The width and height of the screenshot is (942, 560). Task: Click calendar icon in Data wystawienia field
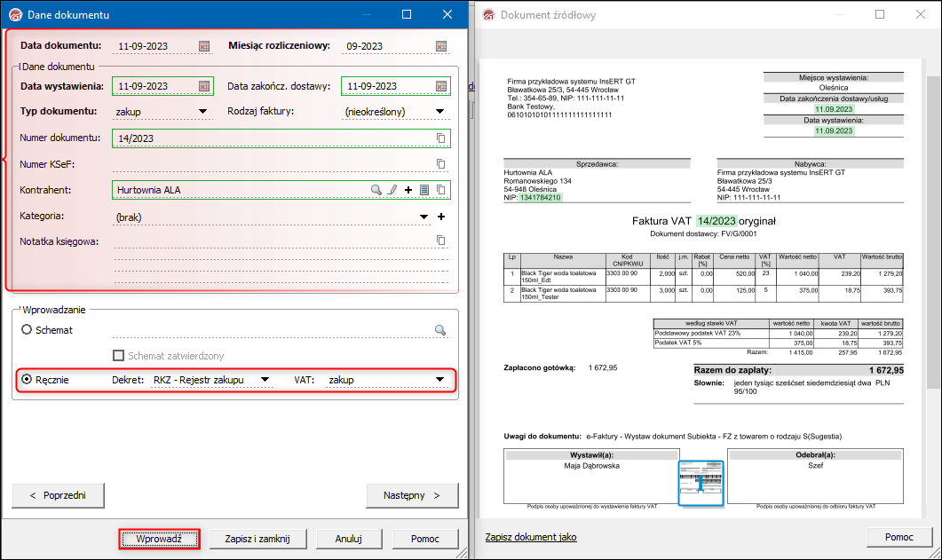(204, 86)
